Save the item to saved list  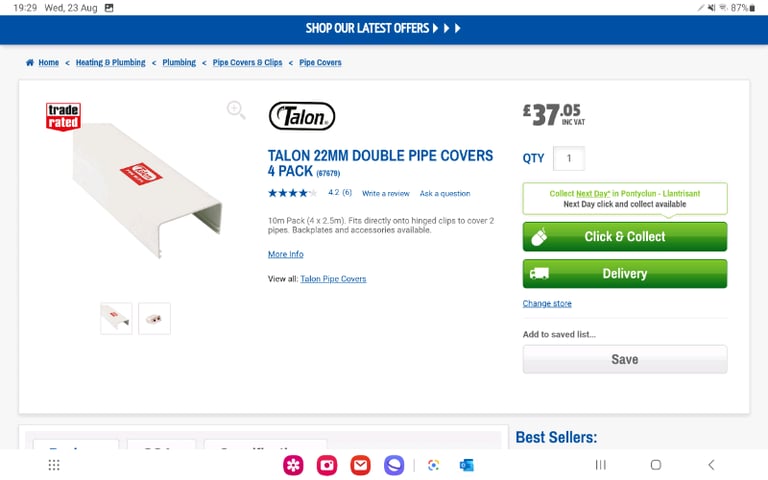624,359
